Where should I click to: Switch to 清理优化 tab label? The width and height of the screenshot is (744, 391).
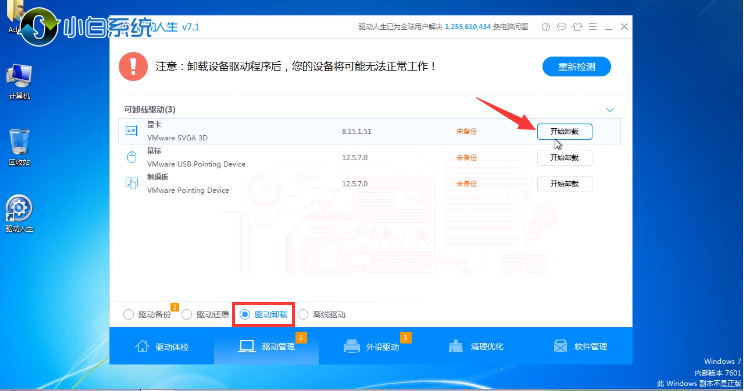(x=487, y=347)
